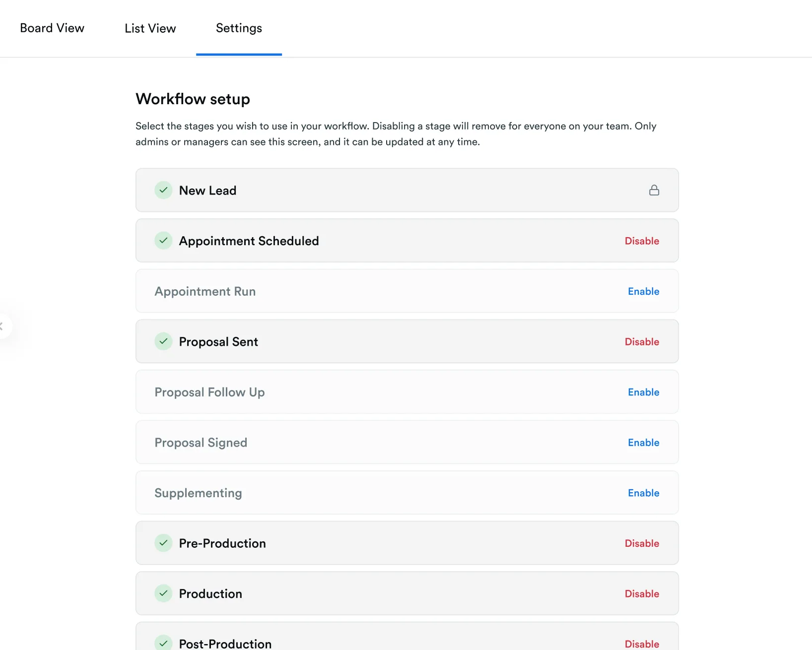Enable the Supplementing stage
The image size is (812, 650).
(x=643, y=493)
